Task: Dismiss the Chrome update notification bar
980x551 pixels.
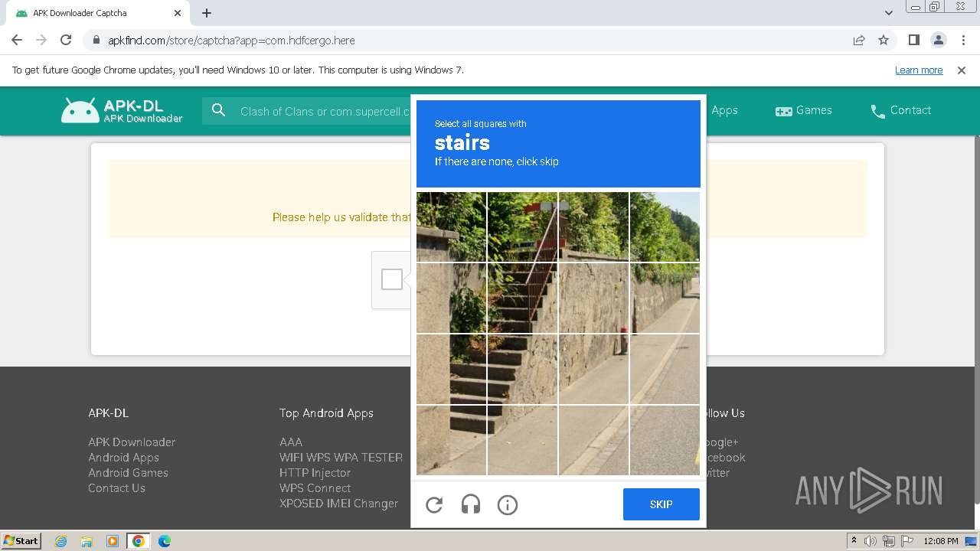Action: pos(962,70)
